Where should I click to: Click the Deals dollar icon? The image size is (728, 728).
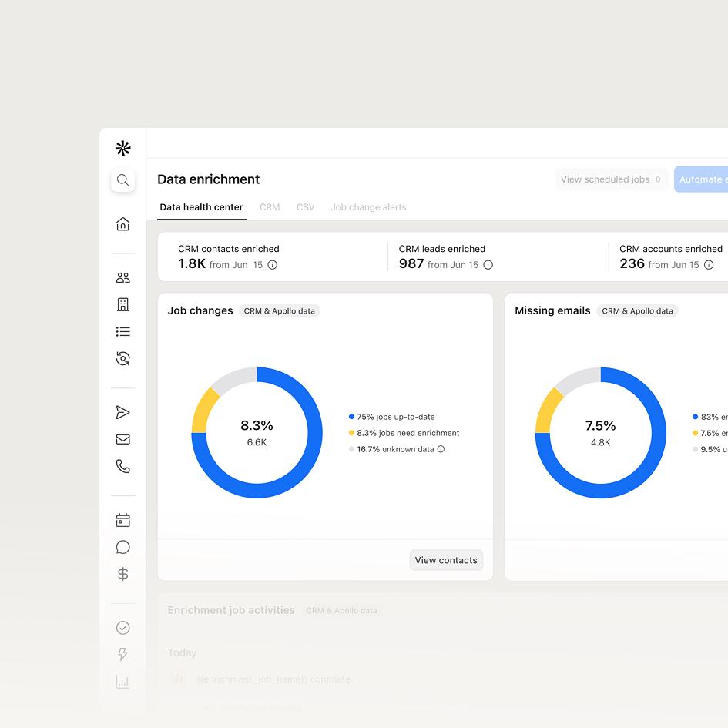122,574
